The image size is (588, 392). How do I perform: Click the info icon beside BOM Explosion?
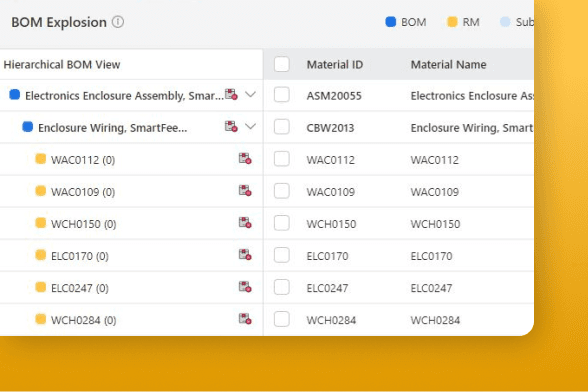click(x=118, y=22)
